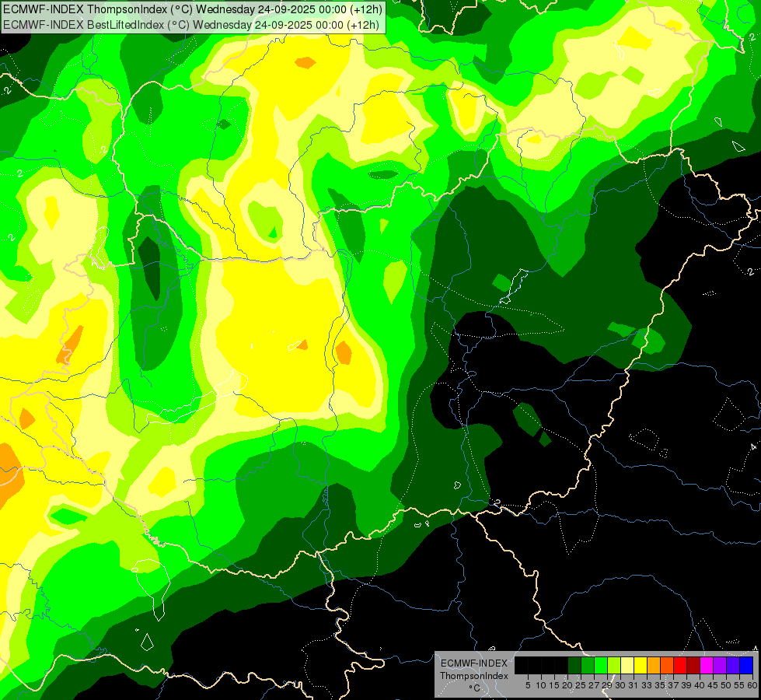761x700 pixels.
Task: Click legend tick value 31
Action: coord(634,685)
